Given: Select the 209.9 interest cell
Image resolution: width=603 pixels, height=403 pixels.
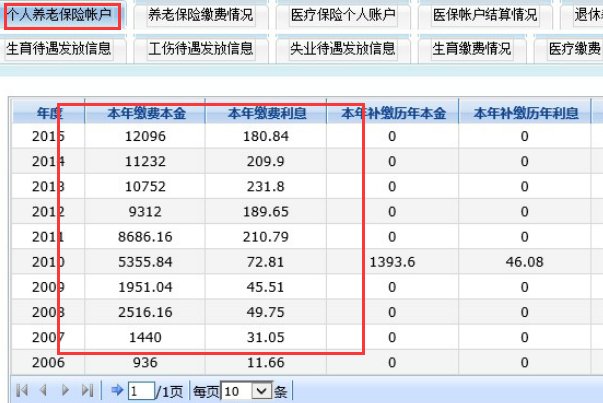Looking at the screenshot, I should (x=266, y=161).
